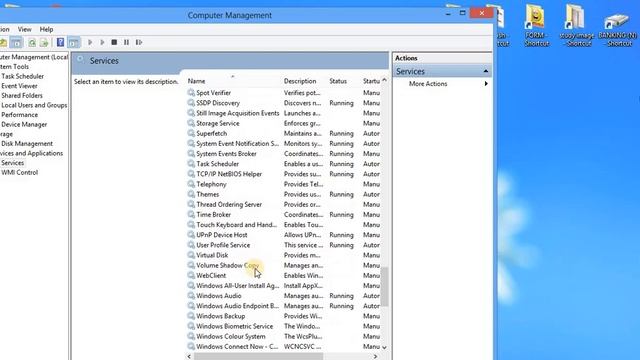Select the Storage Service row

click(284, 123)
